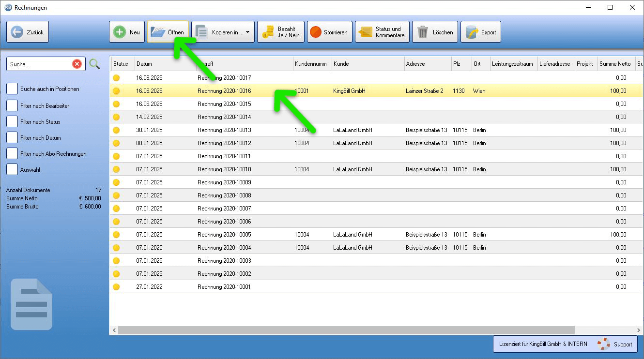Screen dimensions: 644x359
Task: Sort by the Summe Netto column header
Action: point(616,64)
